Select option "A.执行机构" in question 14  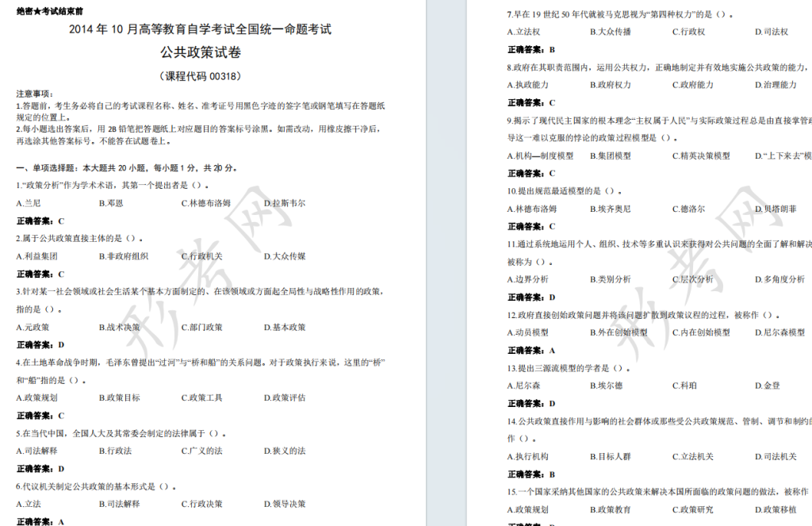[x=527, y=456]
